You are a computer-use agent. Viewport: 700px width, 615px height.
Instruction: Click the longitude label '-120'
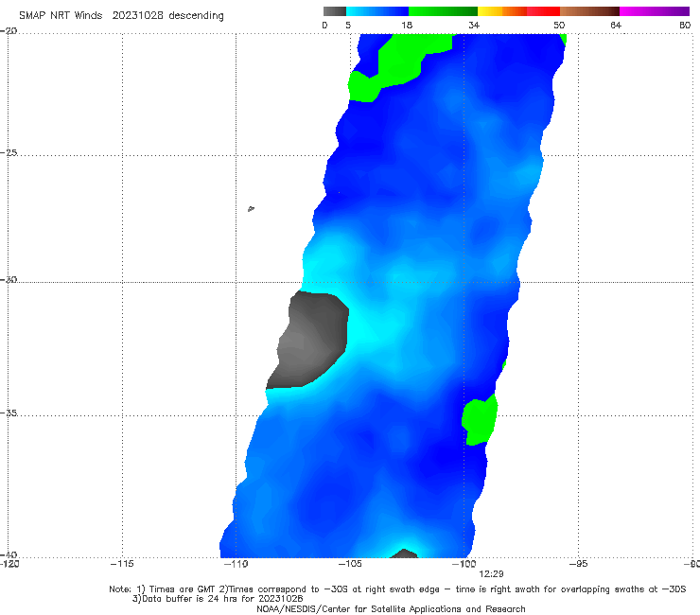[x=9, y=564]
